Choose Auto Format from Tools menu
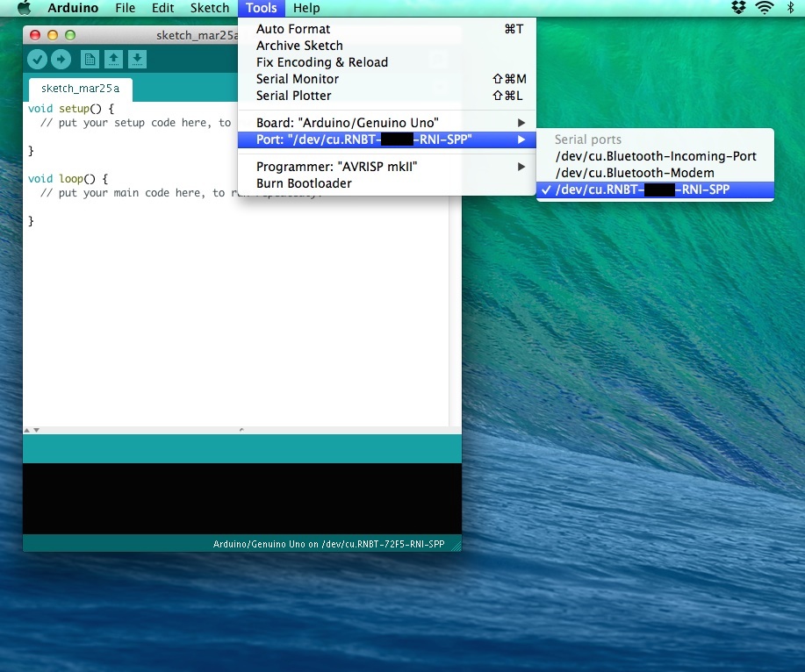Screen dimensions: 805x672 (x=387, y=29)
